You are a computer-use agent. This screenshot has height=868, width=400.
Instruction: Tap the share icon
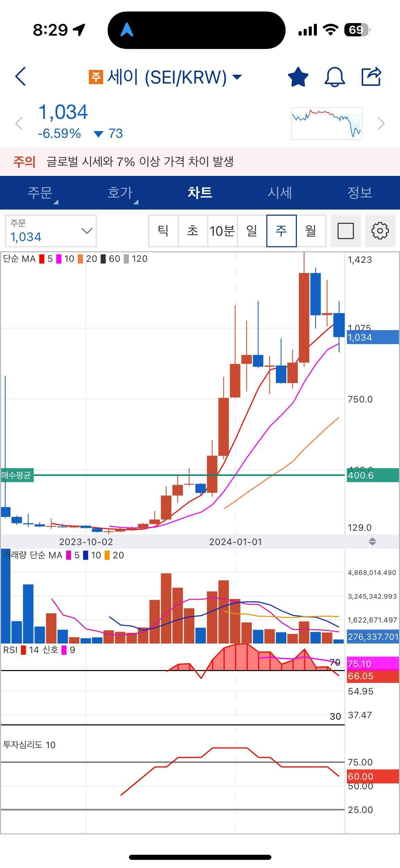(x=371, y=76)
